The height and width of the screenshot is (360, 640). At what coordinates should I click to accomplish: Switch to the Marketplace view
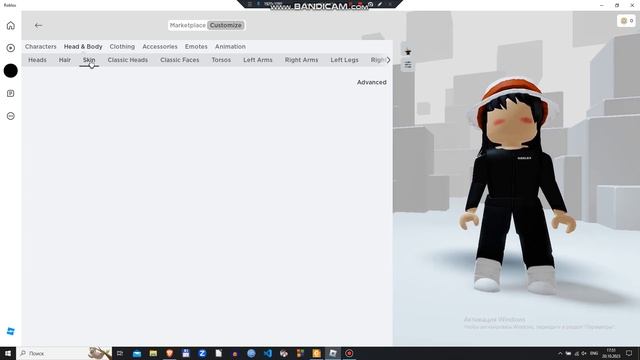(x=188, y=25)
